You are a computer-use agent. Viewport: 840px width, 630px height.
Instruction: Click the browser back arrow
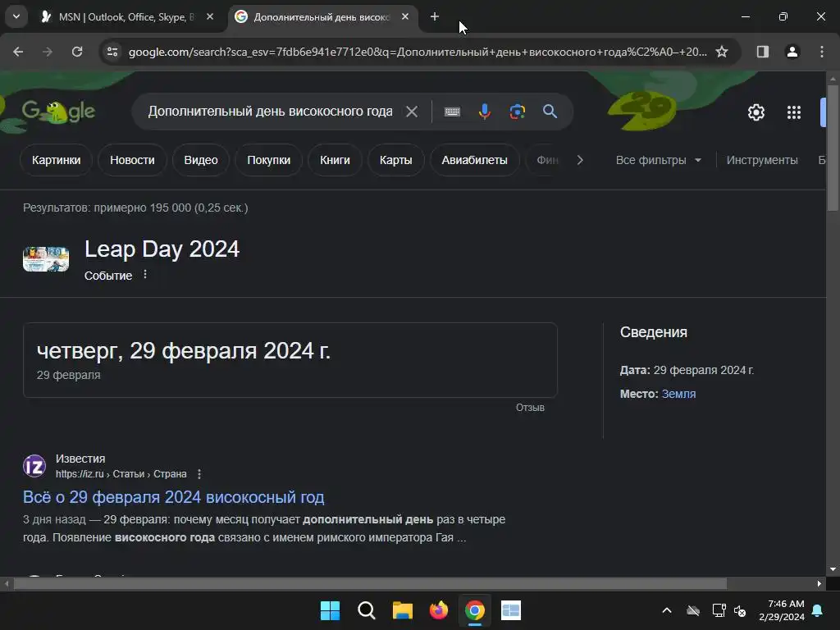click(x=18, y=52)
